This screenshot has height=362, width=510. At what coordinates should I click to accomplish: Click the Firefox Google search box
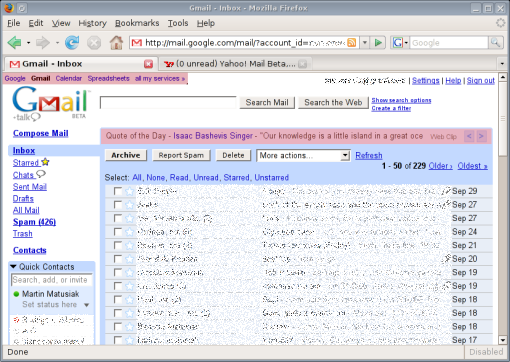tap(449, 43)
